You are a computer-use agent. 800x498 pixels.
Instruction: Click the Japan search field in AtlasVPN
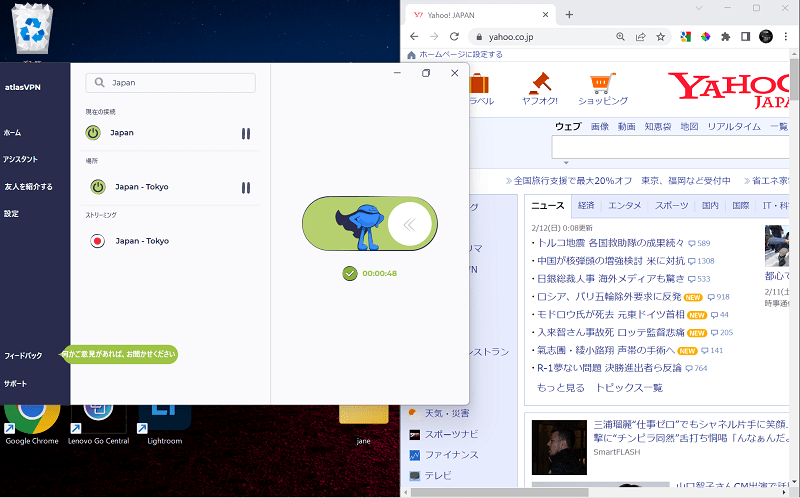[170, 83]
